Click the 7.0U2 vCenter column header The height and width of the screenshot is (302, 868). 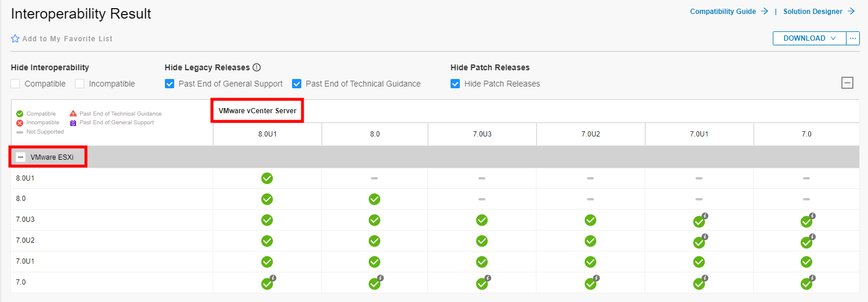pyautogui.click(x=590, y=134)
